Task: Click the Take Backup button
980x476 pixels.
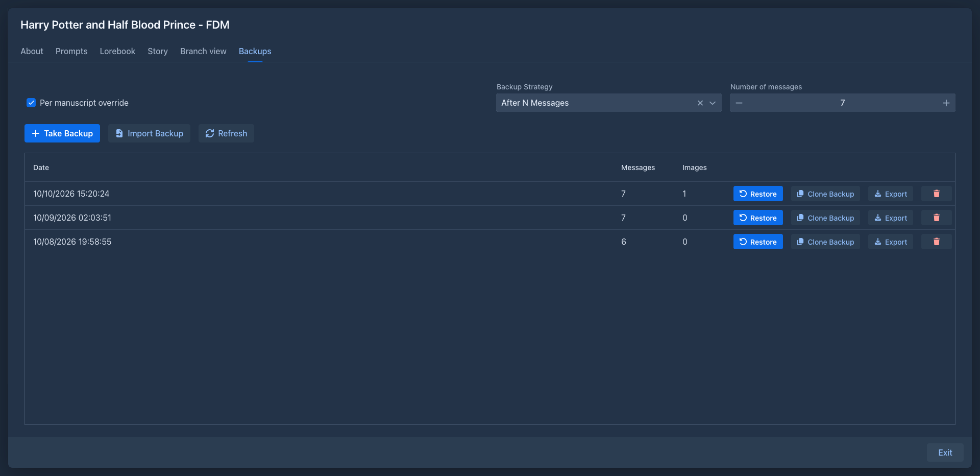Action: point(62,133)
